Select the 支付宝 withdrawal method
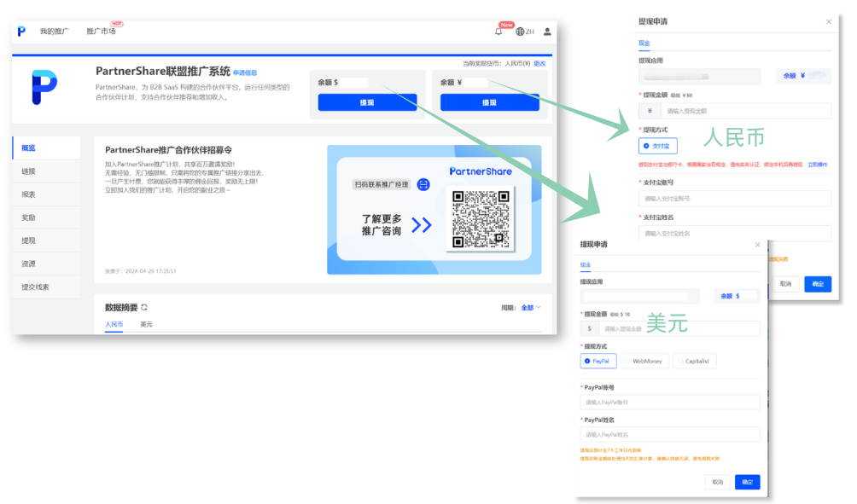The height and width of the screenshot is (504, 857). [x=657, y=146]
